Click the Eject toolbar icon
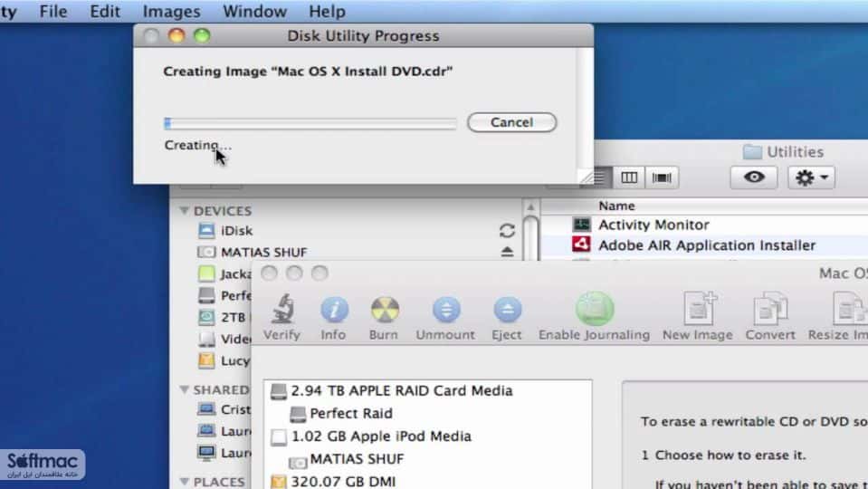868x489 pixels. point(507,310)
